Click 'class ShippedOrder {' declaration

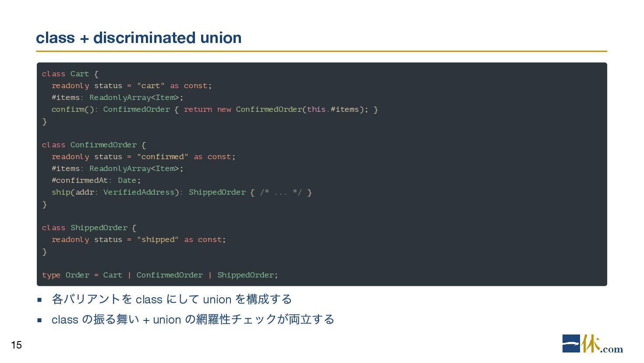tap(89, 228)
